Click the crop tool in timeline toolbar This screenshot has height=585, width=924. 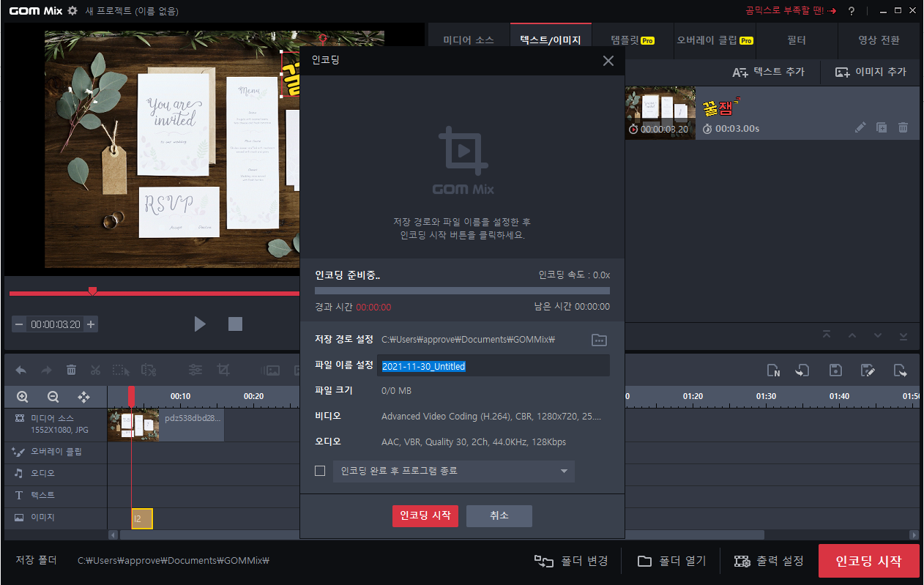pos(224,370)
